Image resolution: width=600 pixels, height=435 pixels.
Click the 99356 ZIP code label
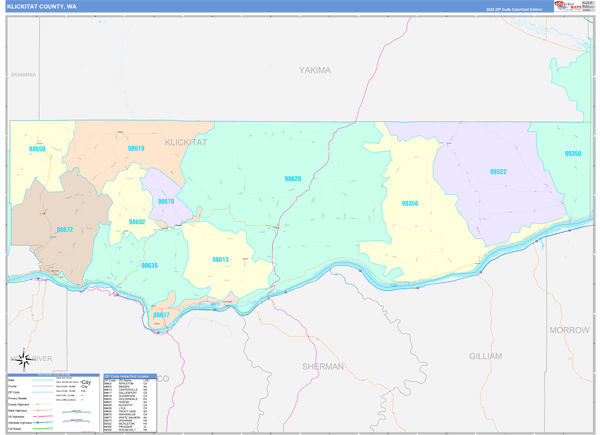click(410, 203)
